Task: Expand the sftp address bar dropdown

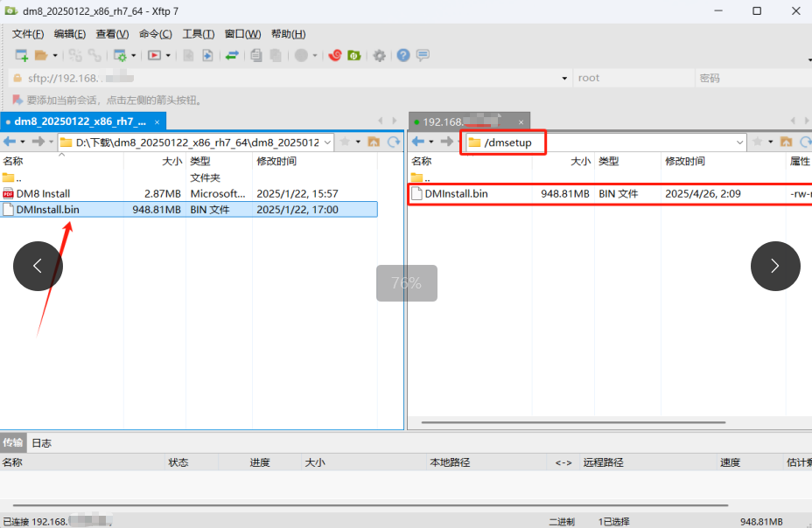Action: pos(564,78)
